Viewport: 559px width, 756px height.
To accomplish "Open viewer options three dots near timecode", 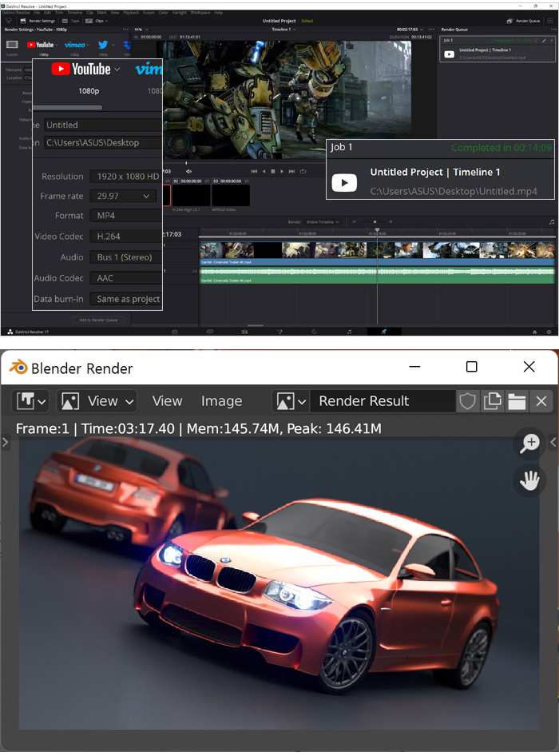I will coord(430,30).
